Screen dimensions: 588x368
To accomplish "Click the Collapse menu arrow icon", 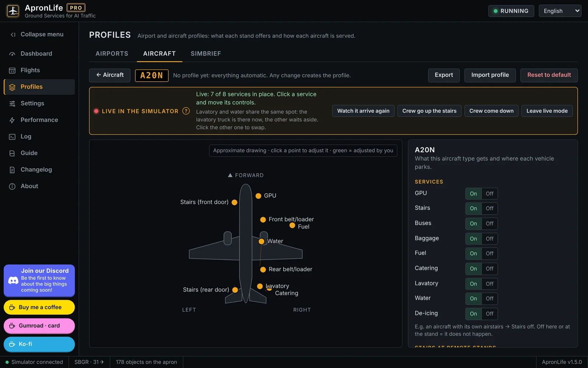I will pyautogui.click(x=12, y=35).
